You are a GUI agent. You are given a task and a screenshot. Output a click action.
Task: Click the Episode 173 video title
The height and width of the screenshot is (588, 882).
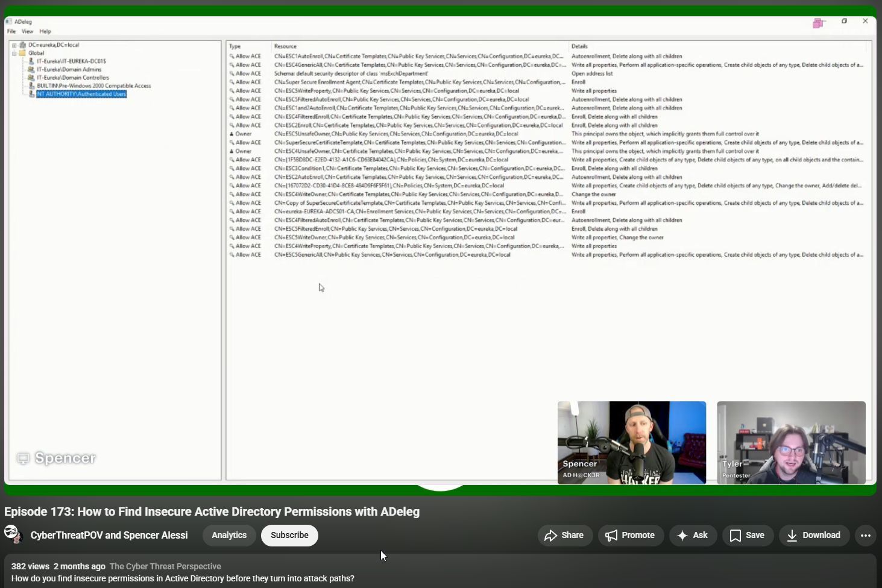(212, 511)
